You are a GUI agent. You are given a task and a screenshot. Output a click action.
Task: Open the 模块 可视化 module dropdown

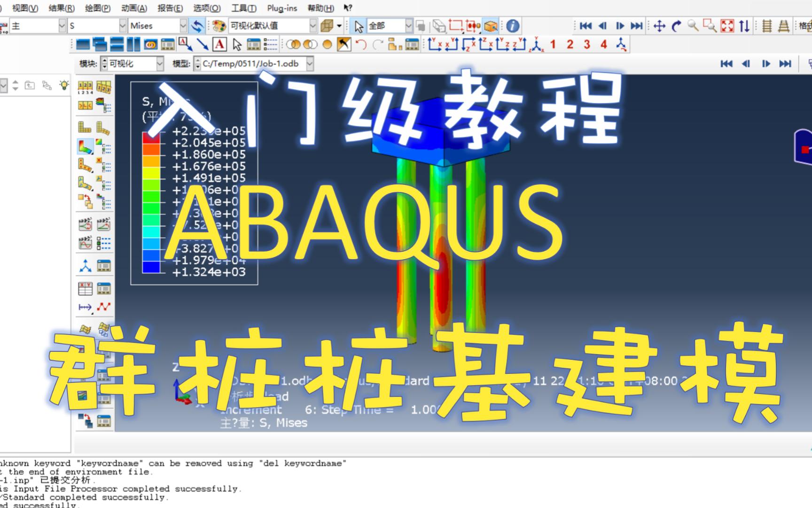click(x=160, y=63)
